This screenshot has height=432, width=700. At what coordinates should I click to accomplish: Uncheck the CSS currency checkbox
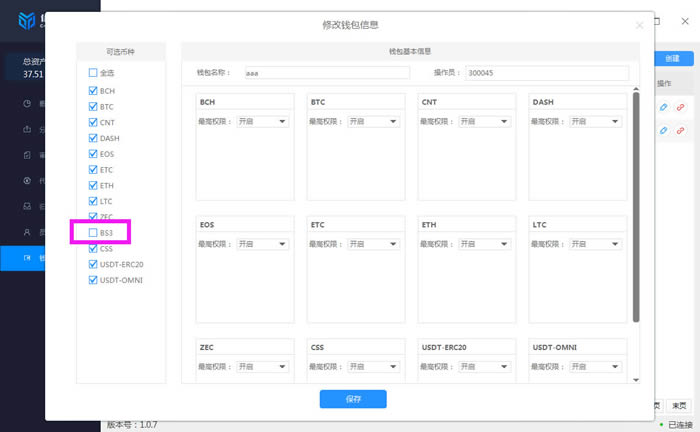[x=93, y=248]
